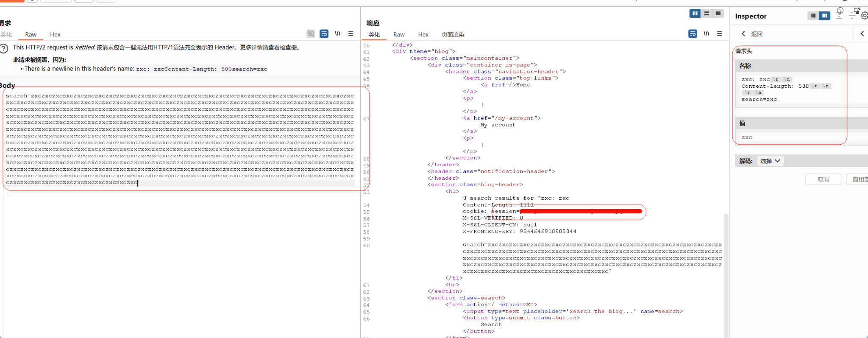Click the href="/my-account" anchor line
The image size is (868, 338).
pyautogui.click(x=502, y=118)
